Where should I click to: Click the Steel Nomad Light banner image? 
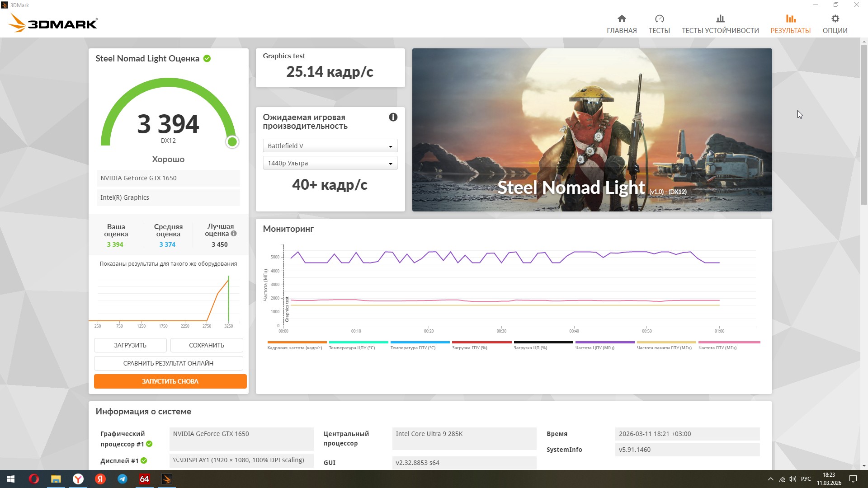[592, 130]
